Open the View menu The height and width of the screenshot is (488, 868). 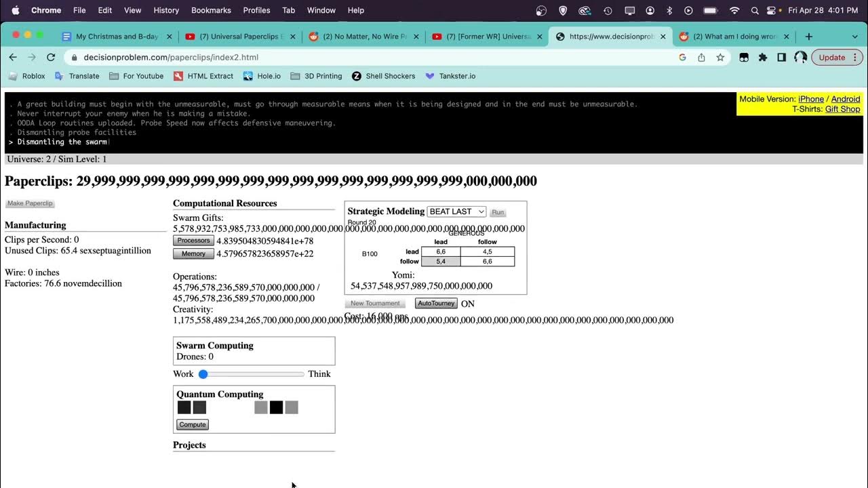(133, 10)
